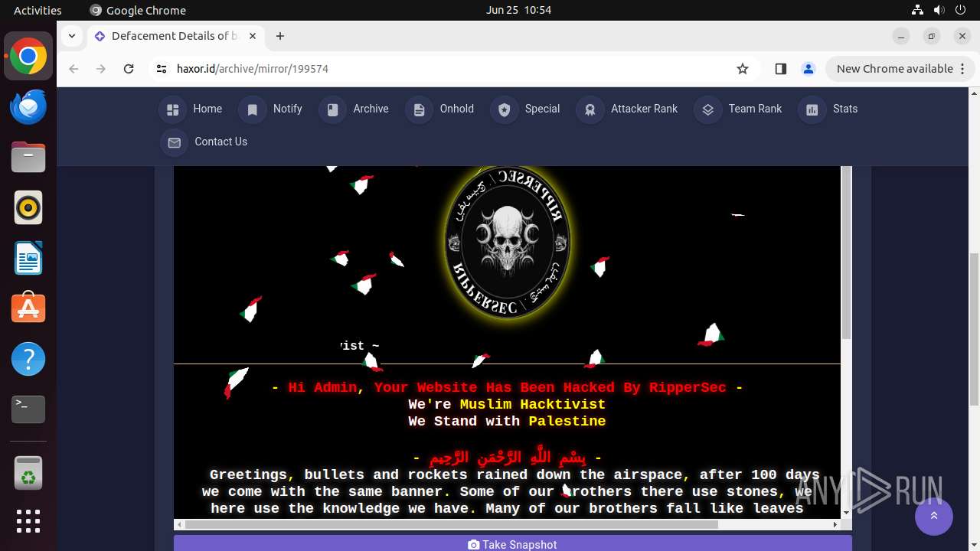The image size is (980, 551).
Task: Open Contact Us page
Action: coord(220,142)
